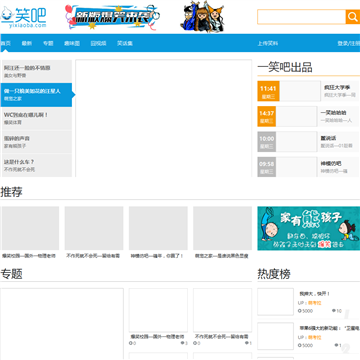Open the large 专题 feature image

[x=62, y=324]
